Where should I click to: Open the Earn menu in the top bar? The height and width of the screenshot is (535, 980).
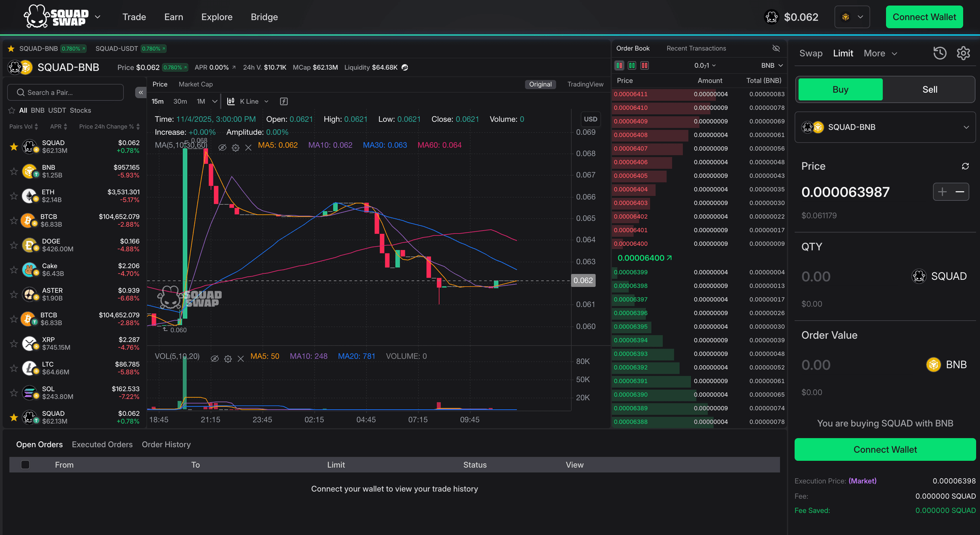(174, 17)
